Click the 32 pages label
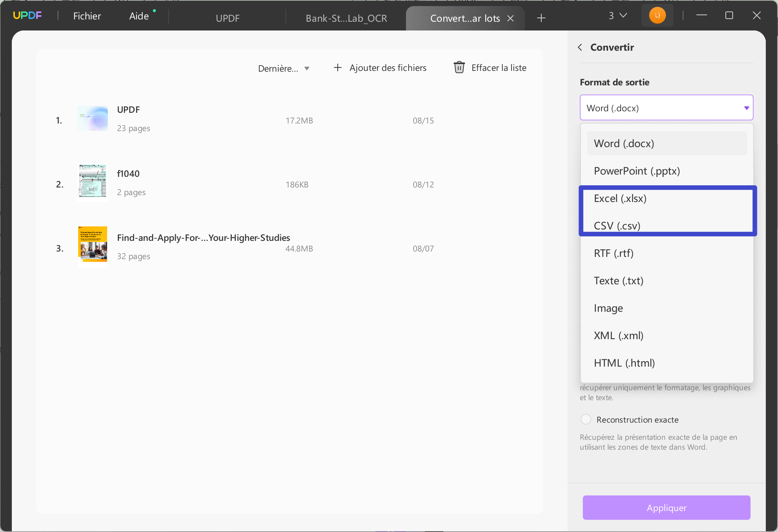 coord(133,256)
